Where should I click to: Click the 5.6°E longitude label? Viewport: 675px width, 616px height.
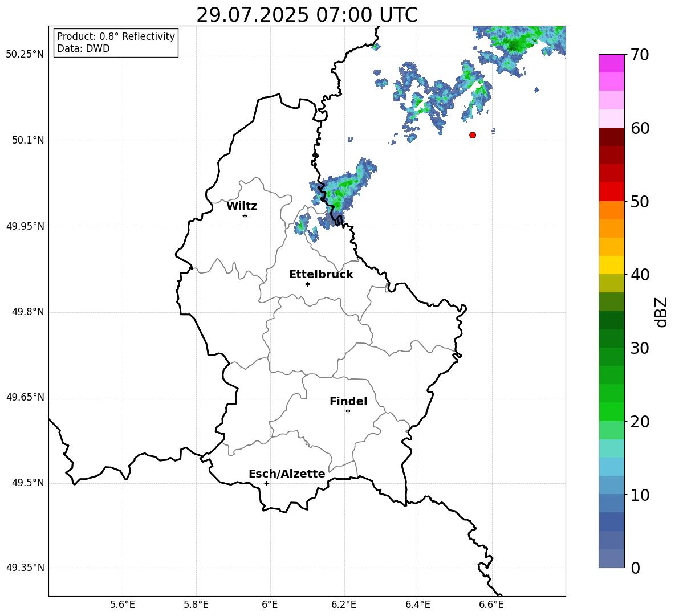[x=123, y=605]
